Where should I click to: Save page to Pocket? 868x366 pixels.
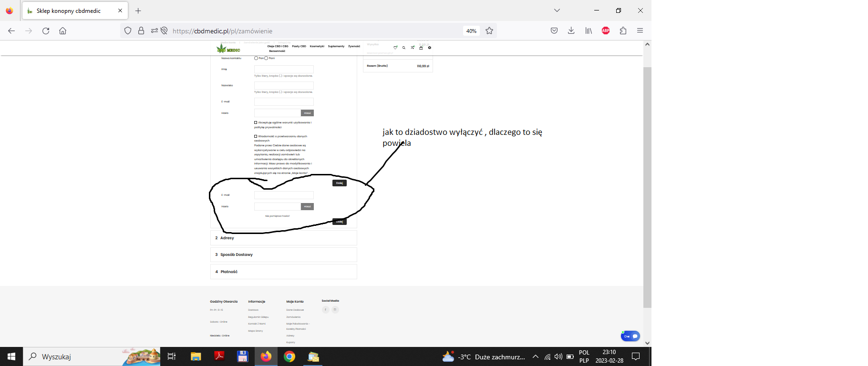coord(554,30)
